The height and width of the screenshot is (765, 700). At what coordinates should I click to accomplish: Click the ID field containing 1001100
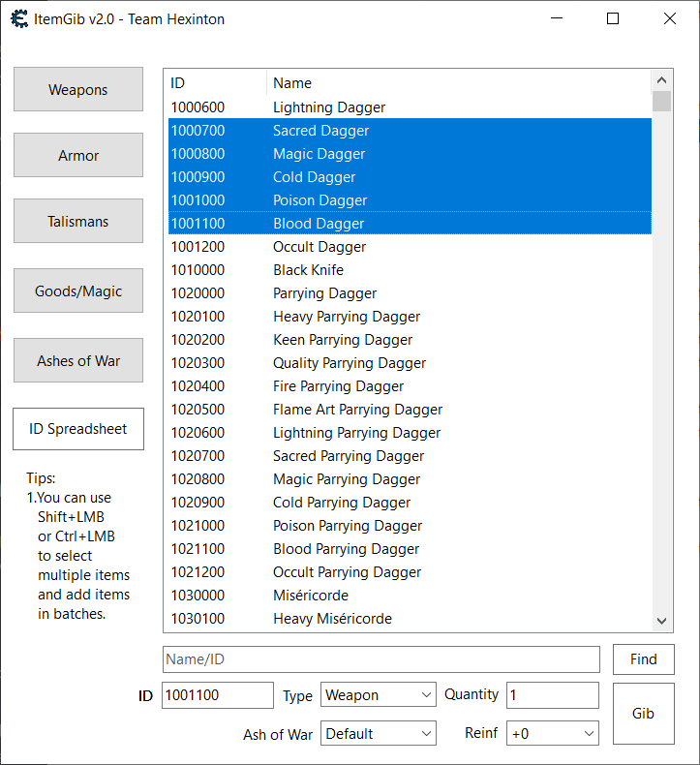[x=218, y=695]
